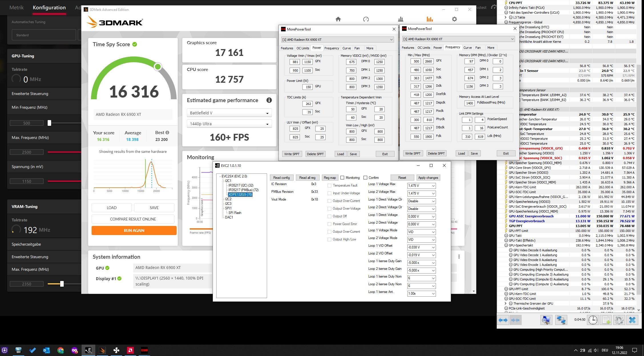644x356 pixels.
Task: Open the 1440p Ultra resolution dropdown
Action: 229,124
